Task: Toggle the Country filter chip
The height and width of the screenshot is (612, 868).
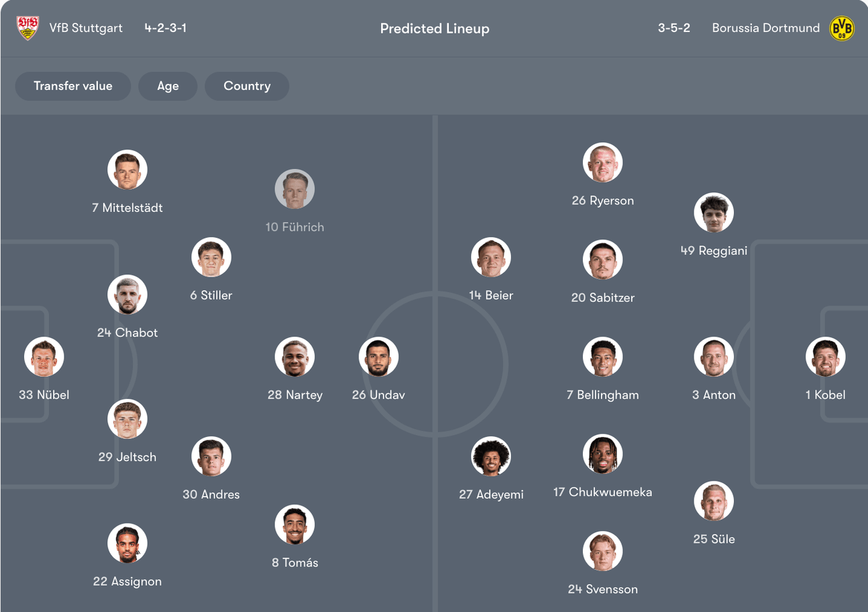Action: 247,86
